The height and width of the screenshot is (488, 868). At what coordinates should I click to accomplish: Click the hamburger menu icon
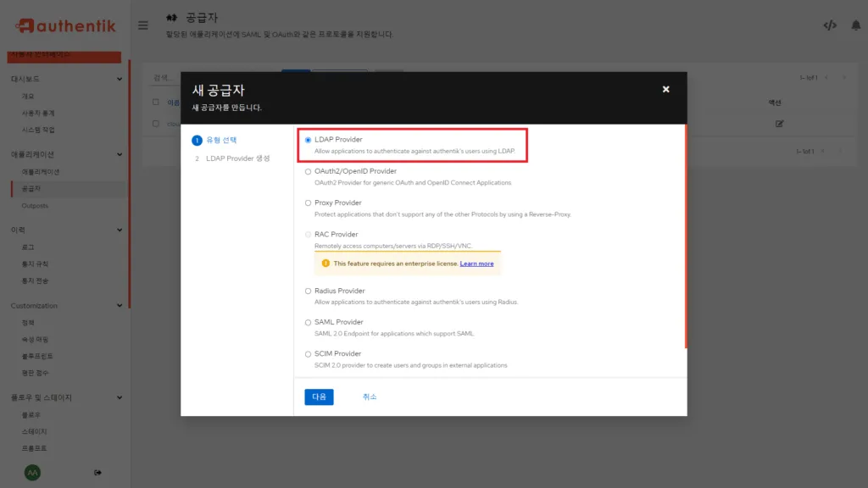pos(142,25)
